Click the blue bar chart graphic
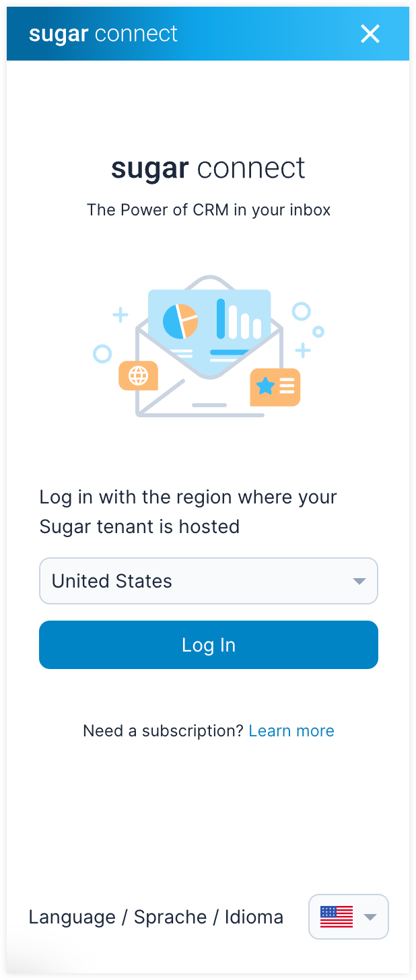 coord(238,320)
